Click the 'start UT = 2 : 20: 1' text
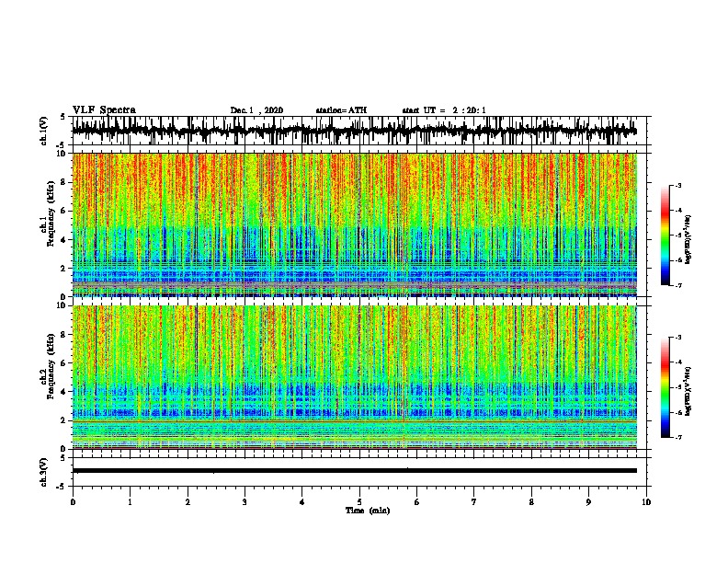 tap(444, 110)
